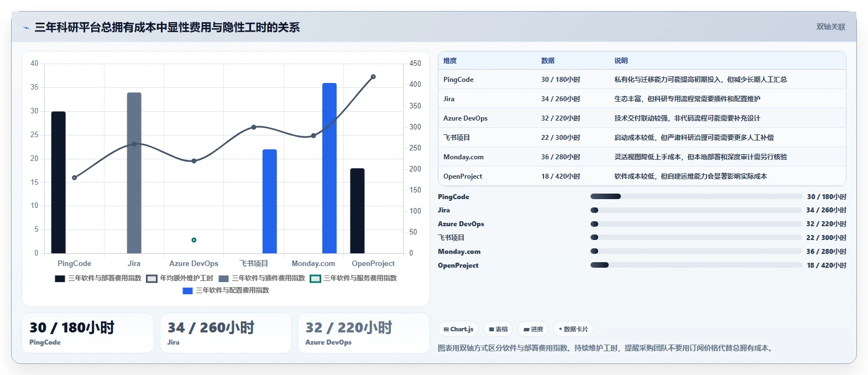This screenshot has height=375, width=868.
Task: Click progress value 36 / 280小时
Action: click(826, 252)
